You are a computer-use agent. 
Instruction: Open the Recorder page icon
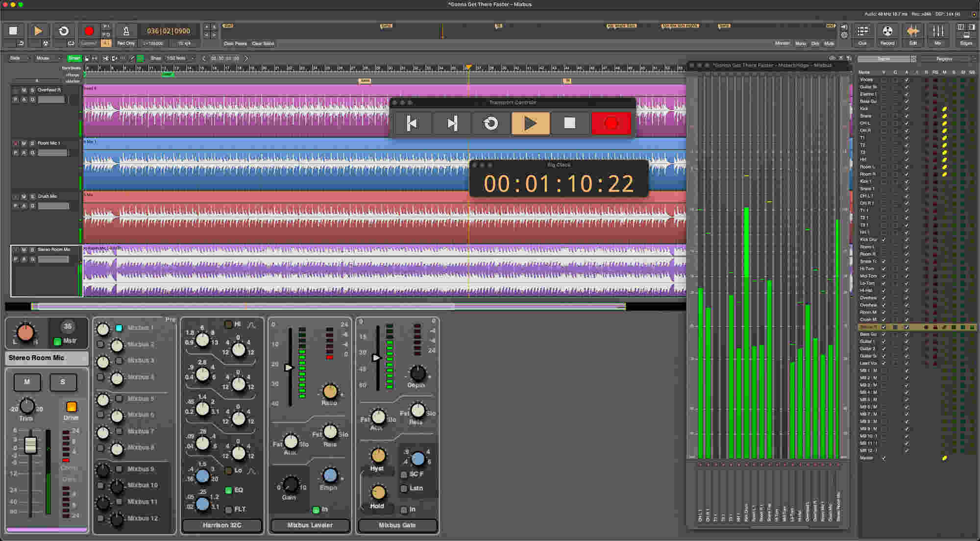887,34
